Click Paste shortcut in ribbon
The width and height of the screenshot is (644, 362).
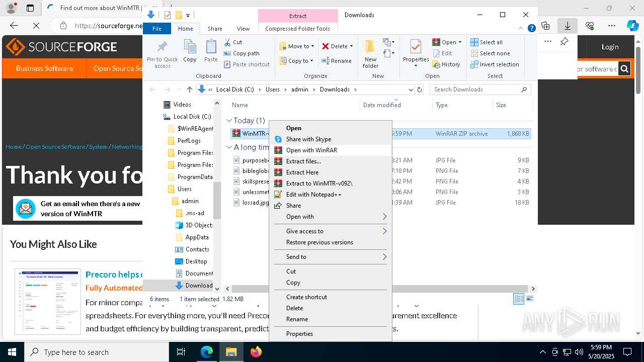247,64
